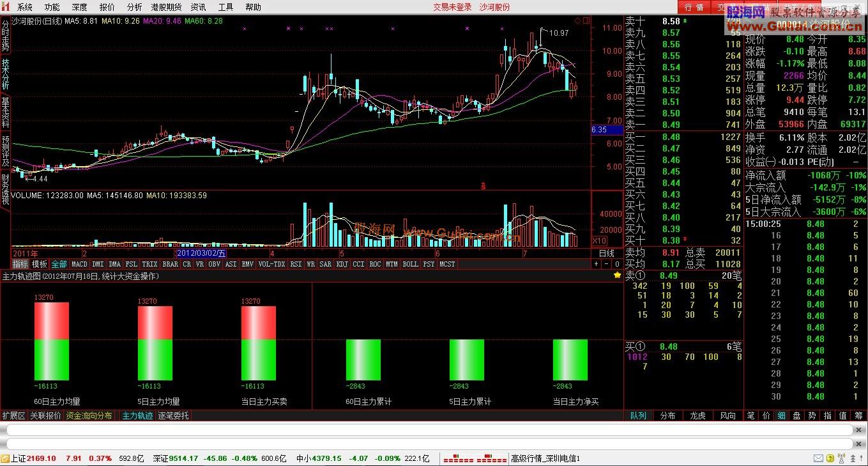Switch indicator to MACD
Viewport: 868px width, 466px height.
tap(79, 264)
